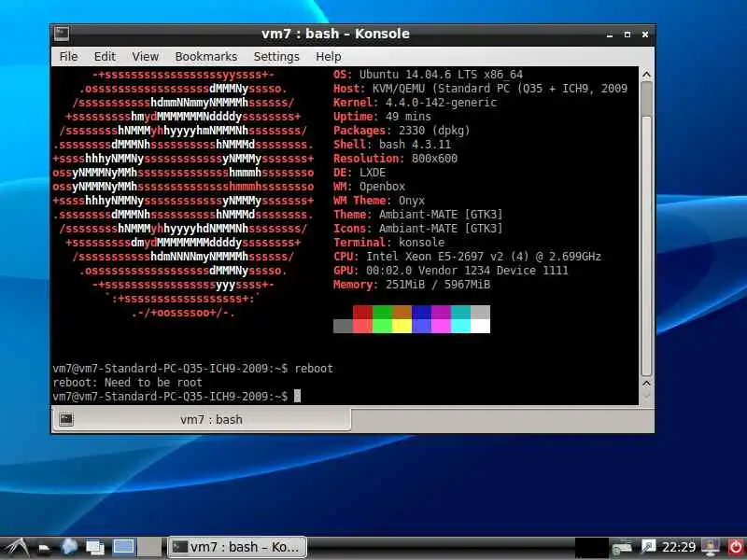
Task: Click the typed 'reboot' command text
Action: click(314, 369)
